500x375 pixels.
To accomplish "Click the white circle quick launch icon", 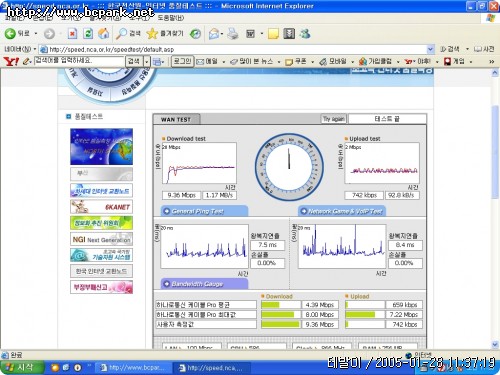I will click(x=78, y=367).
